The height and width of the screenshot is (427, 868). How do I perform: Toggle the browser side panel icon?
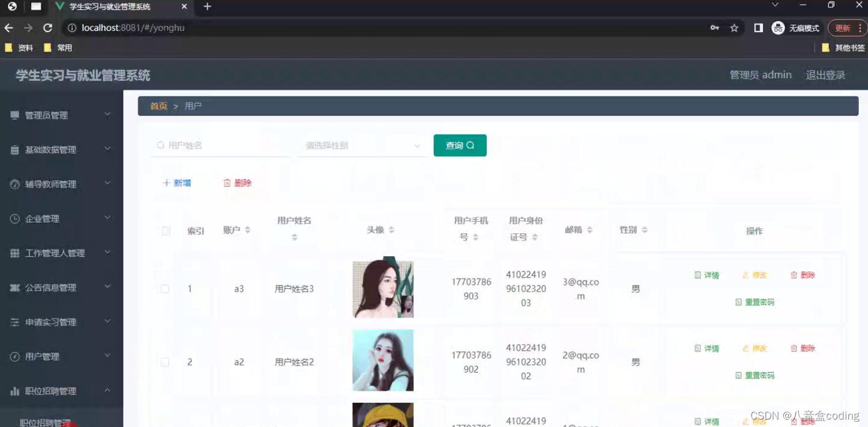758,28
